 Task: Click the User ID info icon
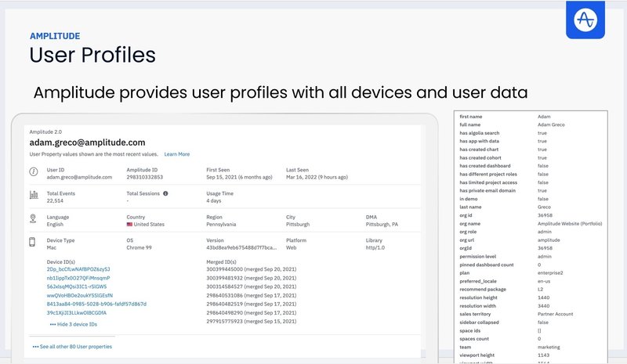34,171
